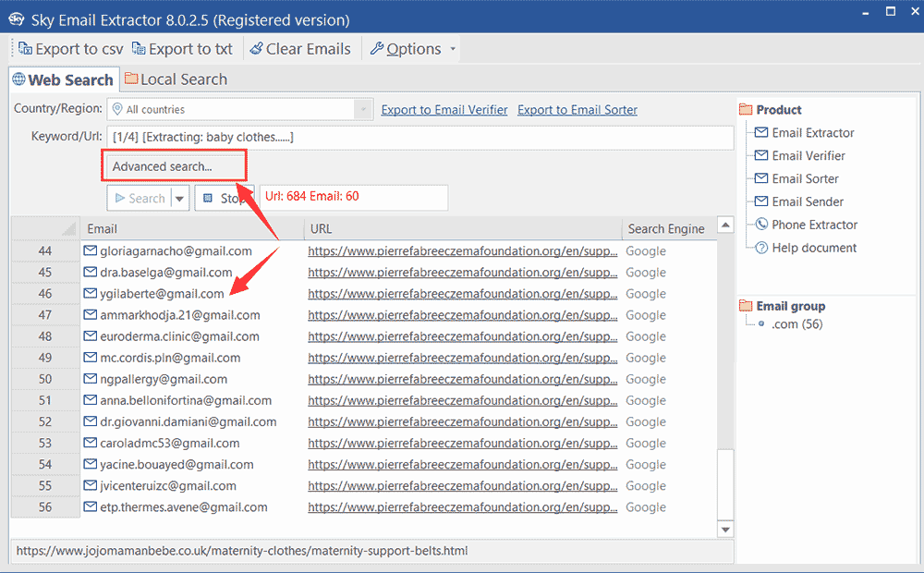Click envelope icon beside etp.thermes.avene@gmail.com
Image resolution: width=924 pixels, height=573 pixels.
pos(91,507)
